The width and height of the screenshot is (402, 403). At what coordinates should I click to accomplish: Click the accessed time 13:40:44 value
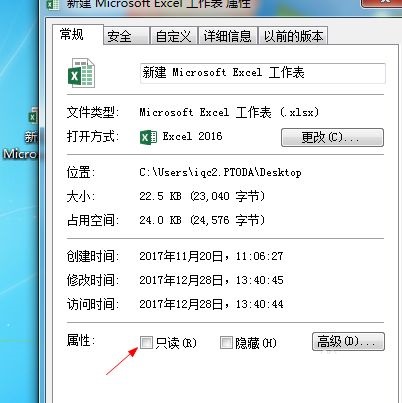tap(260, 304)
